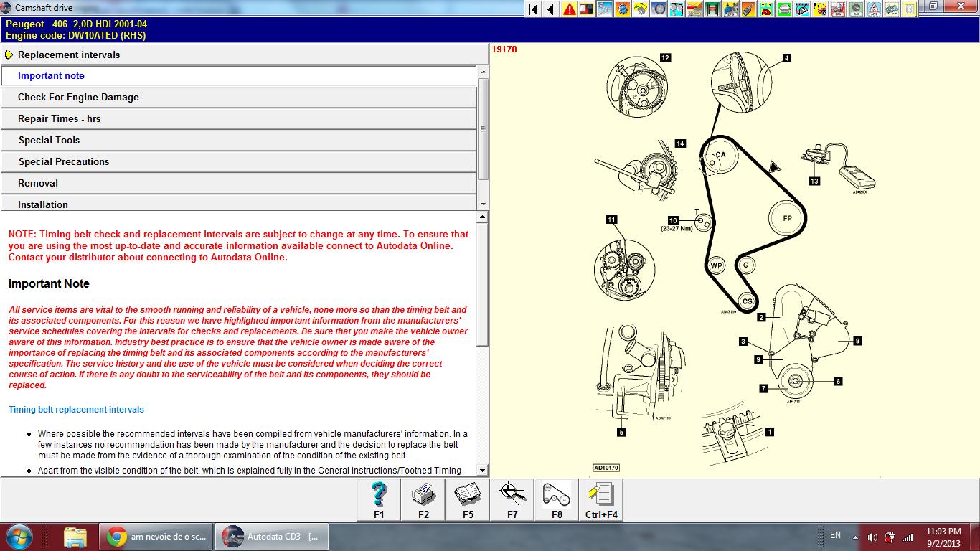Open the yellow question mark car icon
This screenshot has width=980, height=551.
[x=819, y=9]
